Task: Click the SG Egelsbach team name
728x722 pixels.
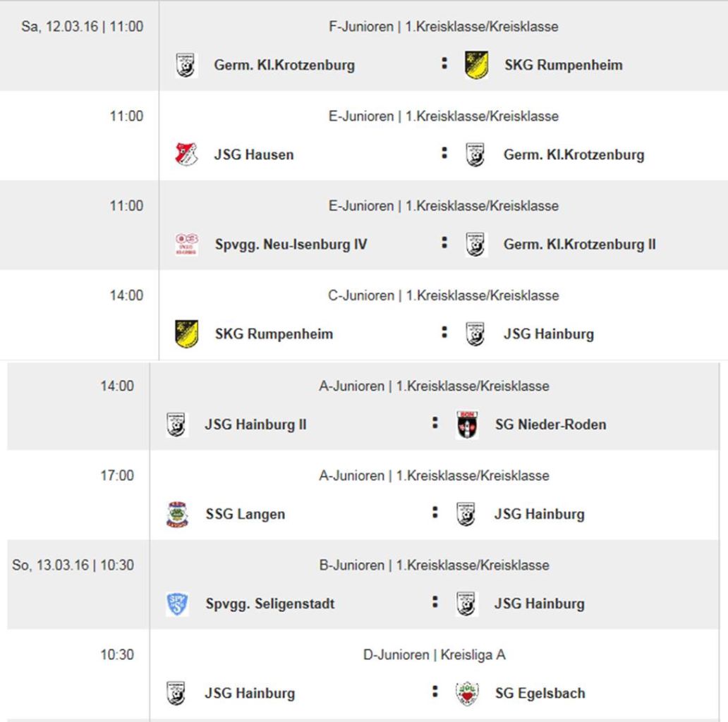Action: (540, 693)
